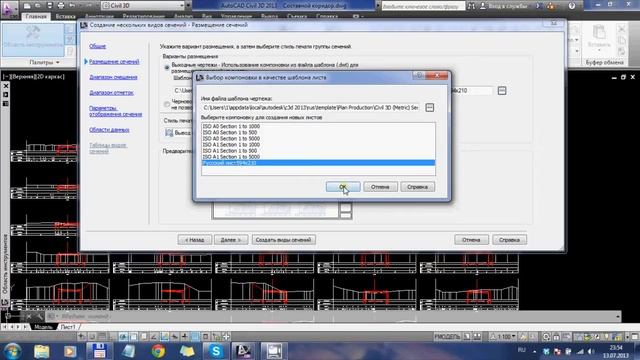Select Черновой placement radio button in wizard
Screen dimensions: 640x360
tap(167, 104)
